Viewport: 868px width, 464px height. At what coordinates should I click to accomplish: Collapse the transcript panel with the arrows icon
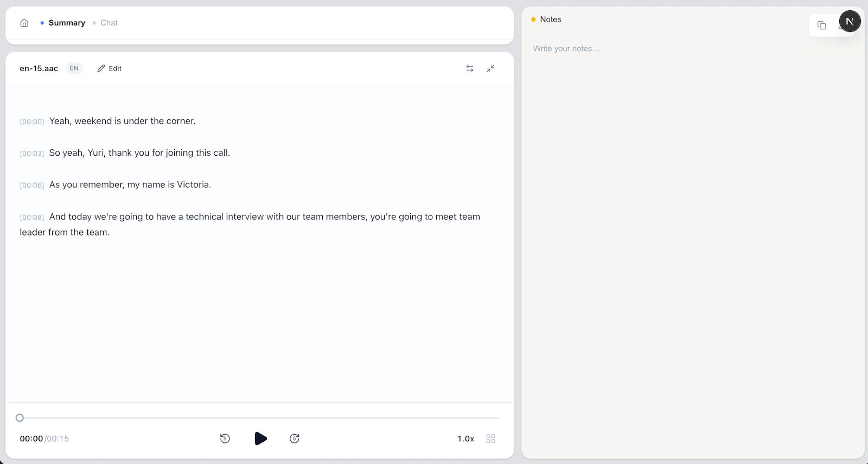(x=490, y=68)
